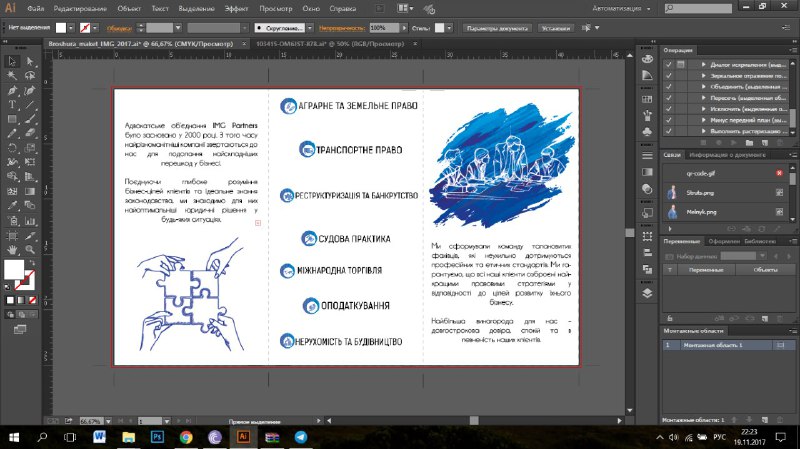800x449 pixels.
Task: Click the Параметры документа button
Action: 497,28
